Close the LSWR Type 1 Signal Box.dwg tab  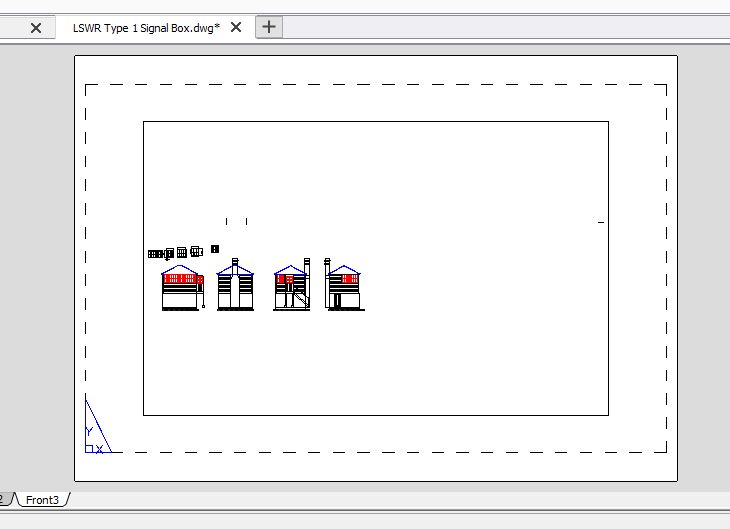point(236,27)
